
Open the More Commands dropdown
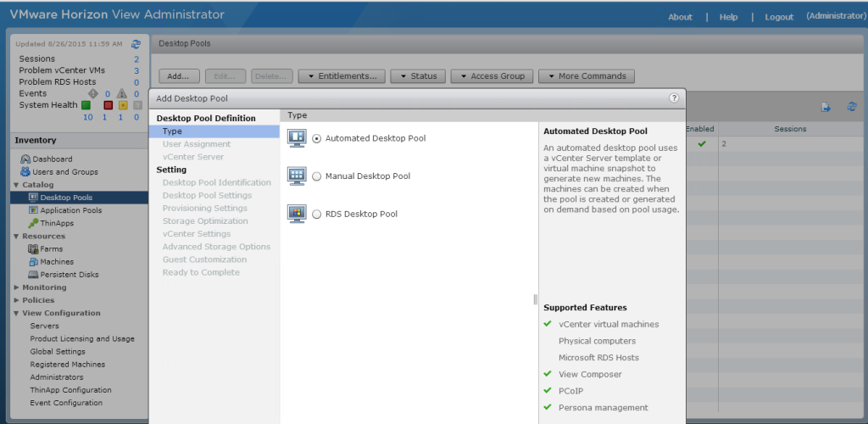[x=587, y=76]
